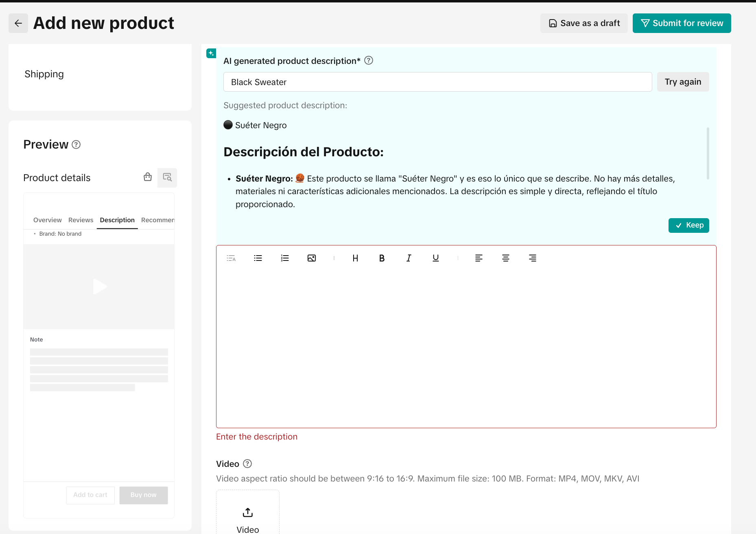Click the back arrow button
Viewport: 756px width, 534px height.
click(x=18, y=23)
